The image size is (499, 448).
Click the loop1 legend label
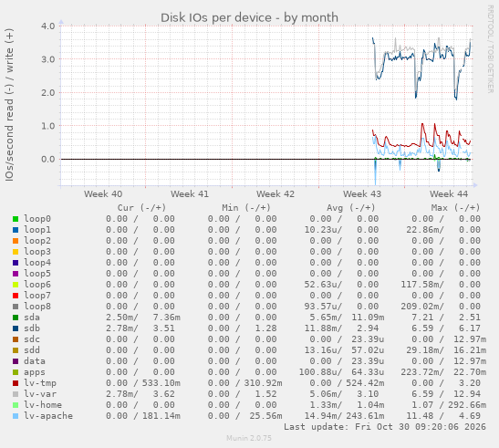tap(37, 230)
